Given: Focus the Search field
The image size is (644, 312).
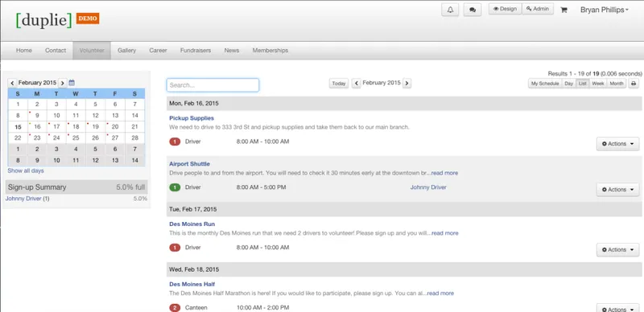Looking at the screenshot, I should tap(213, 85).
